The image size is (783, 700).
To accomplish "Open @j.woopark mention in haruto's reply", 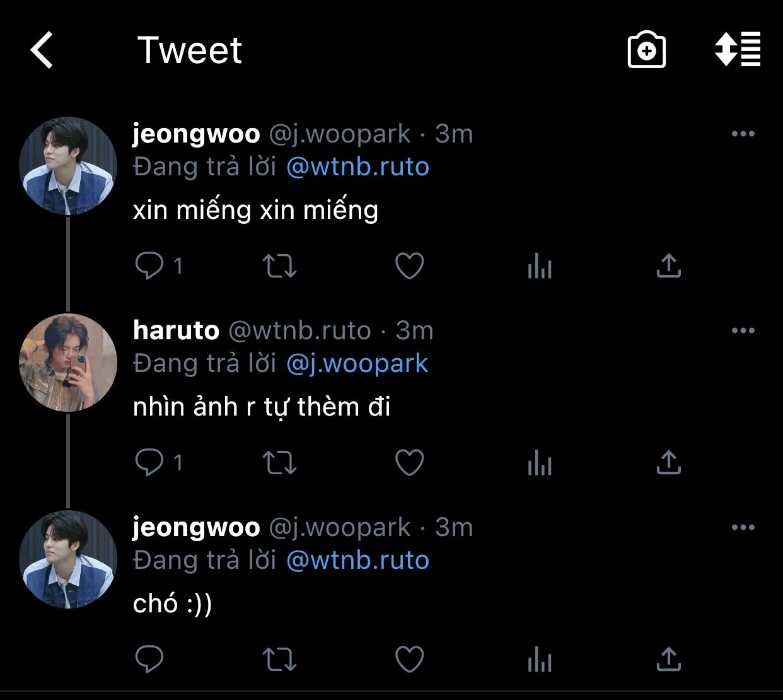I will tap(357, 364).
